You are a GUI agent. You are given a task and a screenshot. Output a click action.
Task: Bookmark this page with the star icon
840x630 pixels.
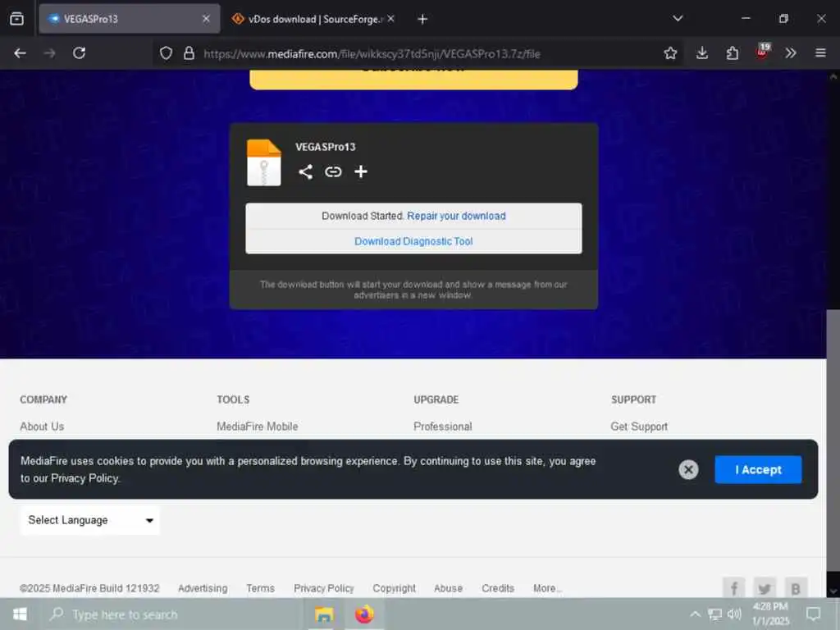[670, 53]
